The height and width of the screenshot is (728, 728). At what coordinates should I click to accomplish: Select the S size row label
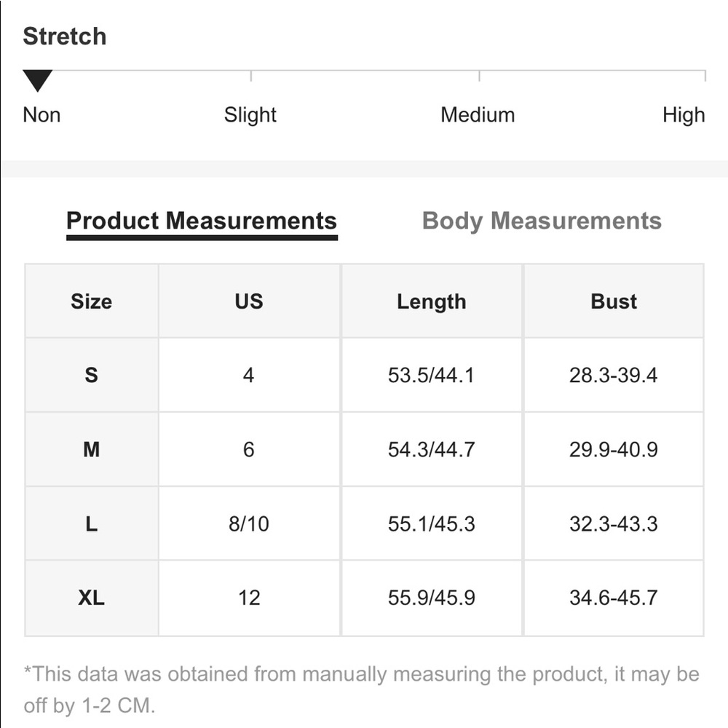coord(91,376)
